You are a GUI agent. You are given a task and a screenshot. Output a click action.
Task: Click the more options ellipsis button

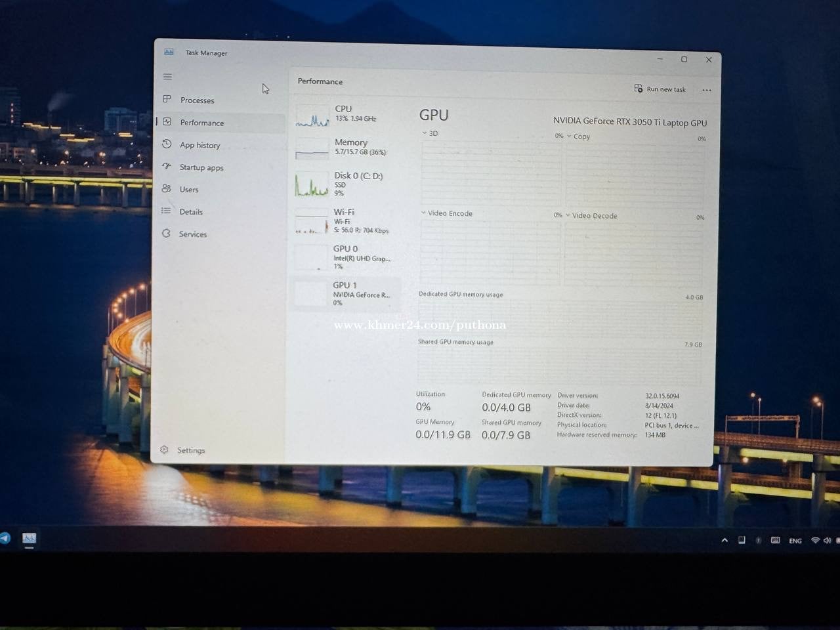pos(706,90)
